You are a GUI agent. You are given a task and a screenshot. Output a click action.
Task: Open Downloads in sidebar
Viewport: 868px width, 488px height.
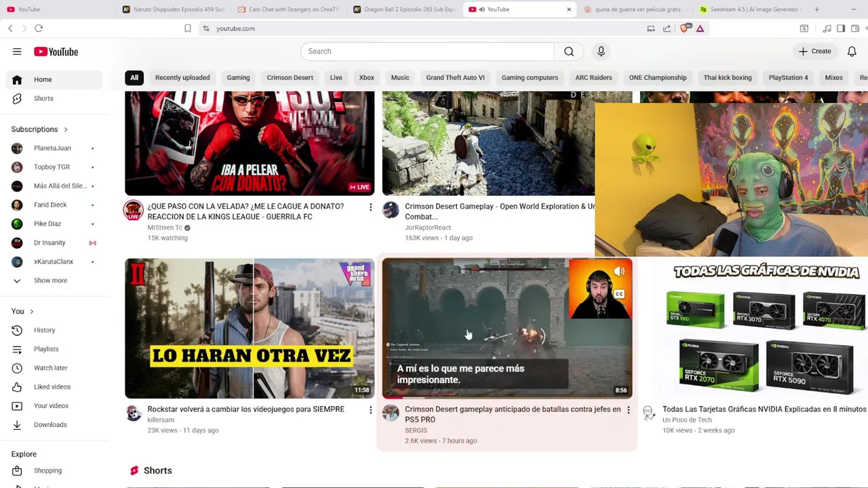(x=54, y=425)
